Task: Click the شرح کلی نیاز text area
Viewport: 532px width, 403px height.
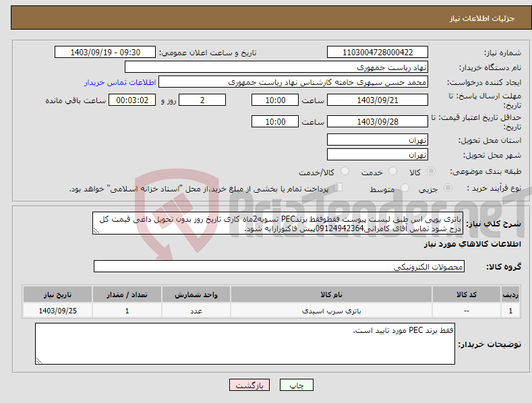Action: click(278, 223)
